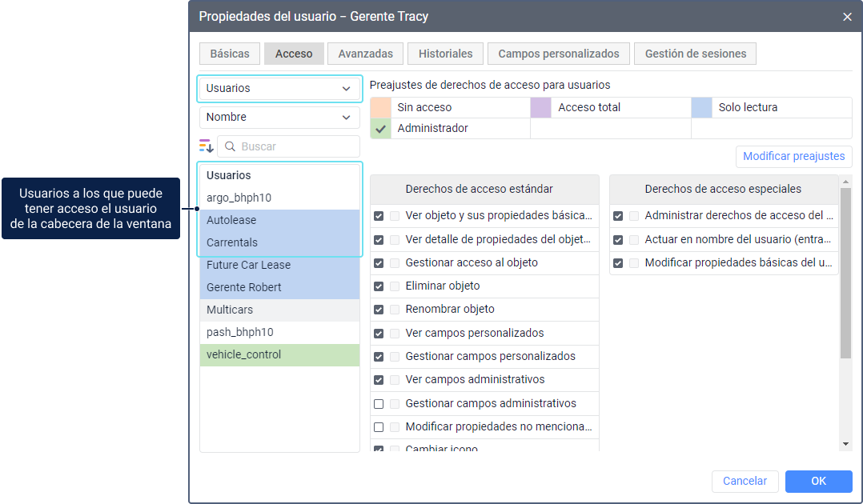Viewport: 863px width, 504px height.
Task: Toggle the 'Renombrar objeto' checkbox
Action: [x=379, y=309]
